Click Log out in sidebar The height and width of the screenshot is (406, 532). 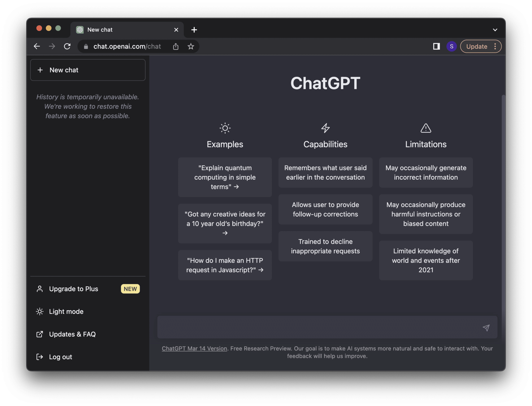coord(88,357)
